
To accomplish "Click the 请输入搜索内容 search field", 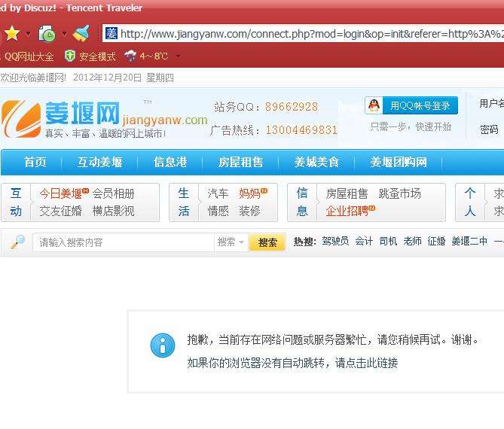I will 124,242.
